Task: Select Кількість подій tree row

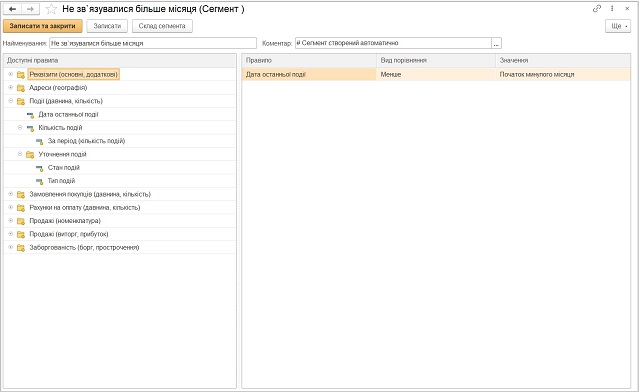Action: tap(120, 128)
